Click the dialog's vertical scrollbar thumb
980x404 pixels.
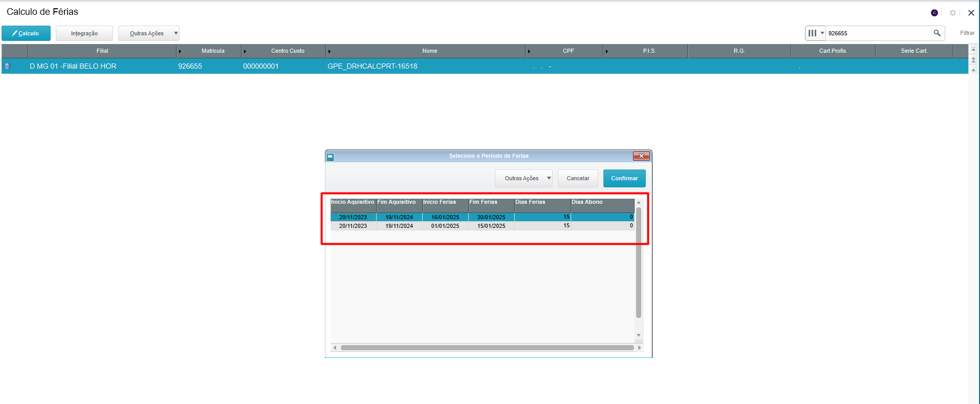click(639, 263)
